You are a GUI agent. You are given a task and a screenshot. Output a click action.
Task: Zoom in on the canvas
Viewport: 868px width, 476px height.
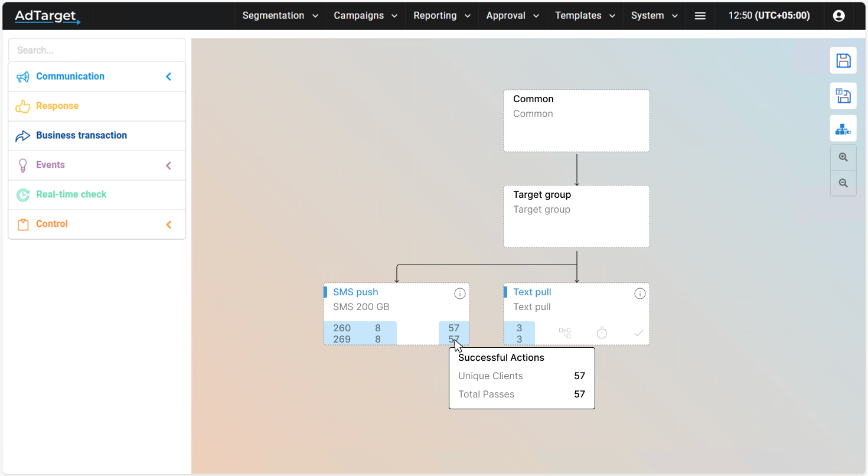click(843, 158)
